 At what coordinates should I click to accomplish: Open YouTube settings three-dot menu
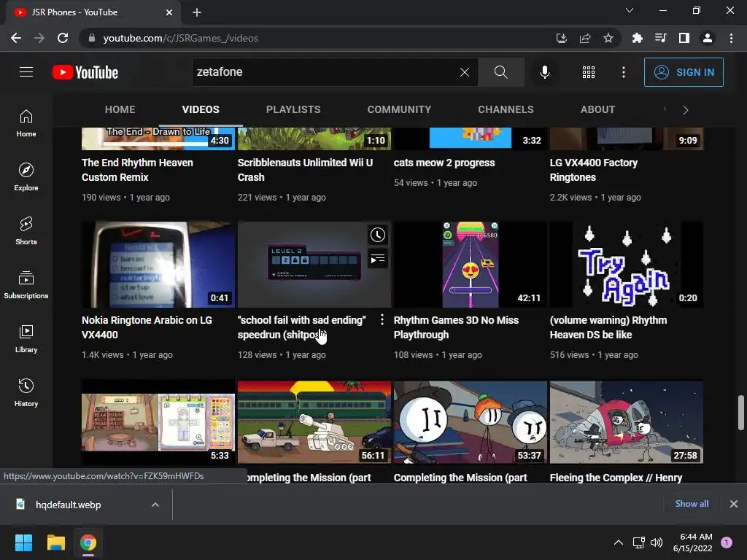click(623, 72)
